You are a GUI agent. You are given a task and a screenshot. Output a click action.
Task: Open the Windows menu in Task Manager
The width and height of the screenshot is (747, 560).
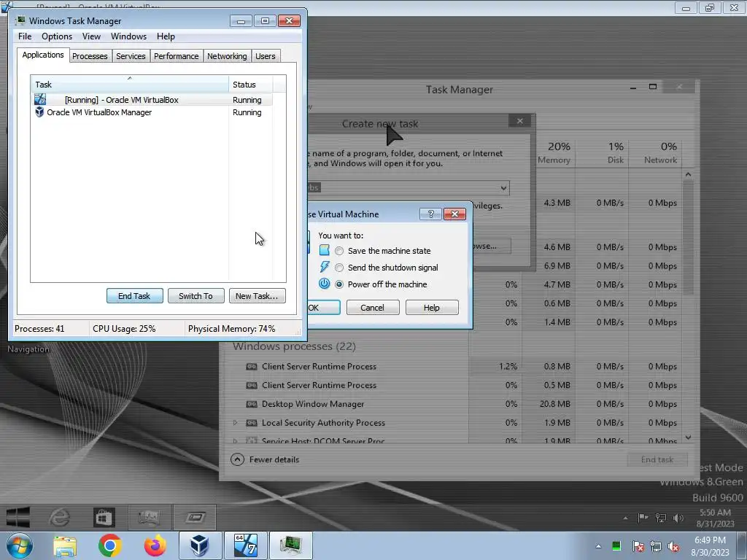128,36
